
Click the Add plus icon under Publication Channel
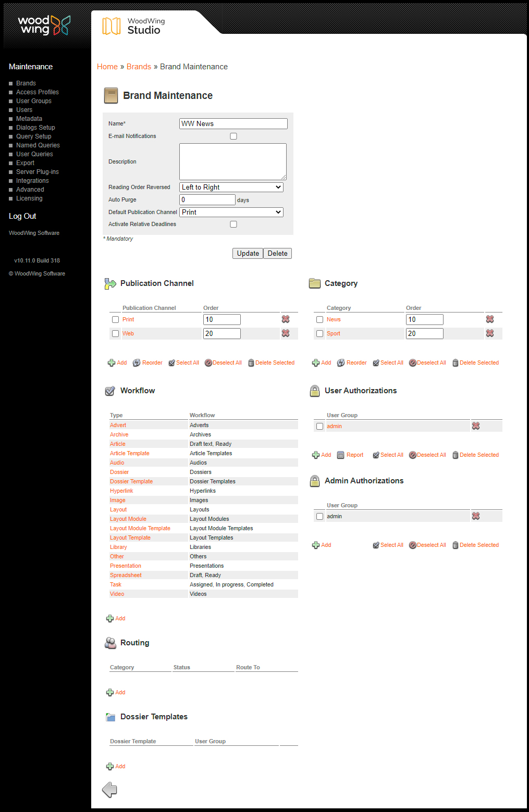(x=112, y=363)
